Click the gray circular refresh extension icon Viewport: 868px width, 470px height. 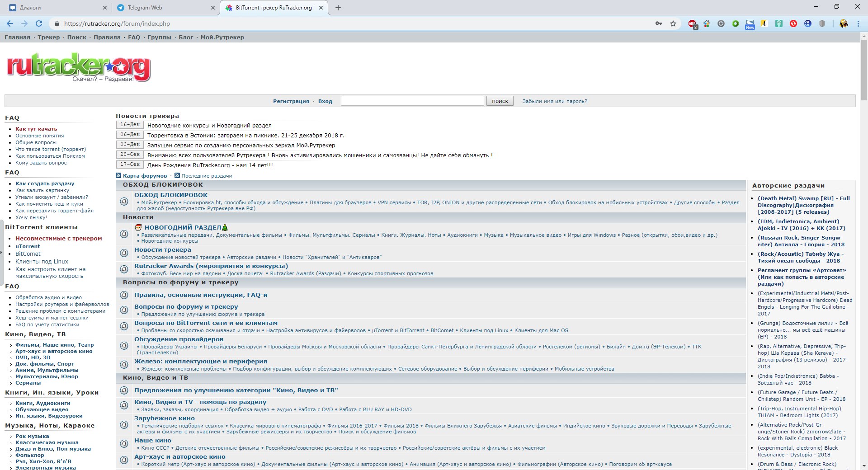coord(721,23)
